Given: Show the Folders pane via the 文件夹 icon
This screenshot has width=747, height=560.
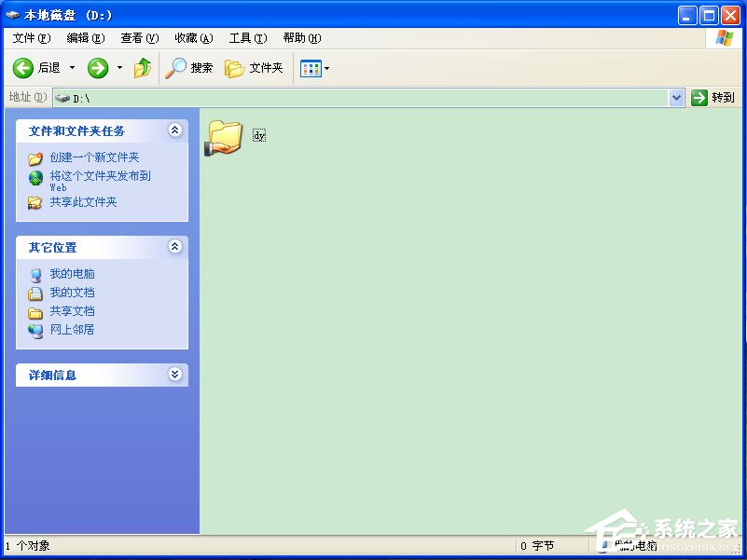Looking at the screenshot, I should 232,67.
